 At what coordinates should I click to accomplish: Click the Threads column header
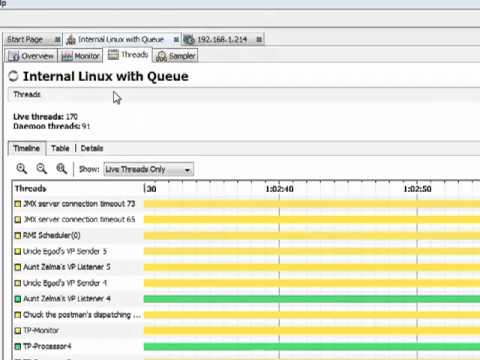[x=30, y=188]
